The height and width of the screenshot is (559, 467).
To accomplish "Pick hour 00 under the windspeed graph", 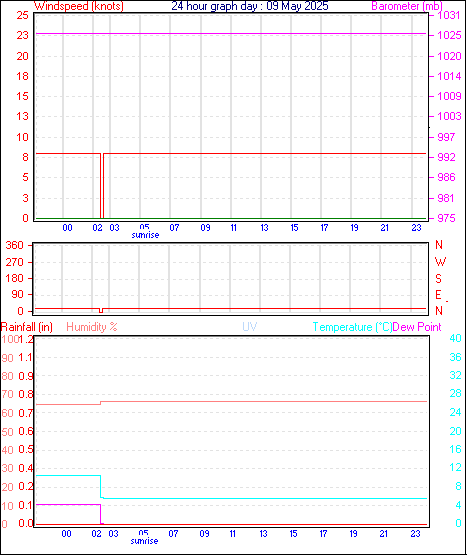I will (67, 227).
